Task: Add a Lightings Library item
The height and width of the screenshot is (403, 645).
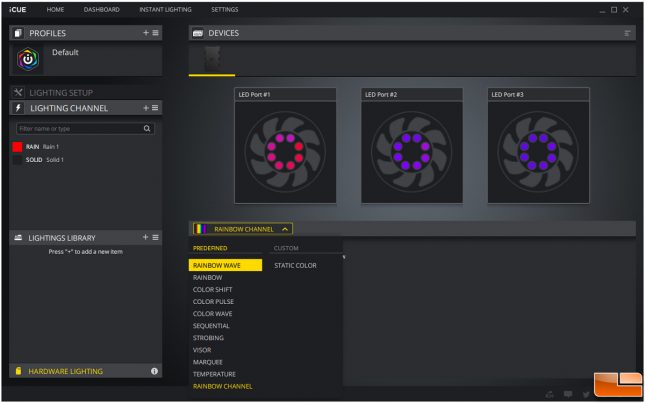Action: 145,237
